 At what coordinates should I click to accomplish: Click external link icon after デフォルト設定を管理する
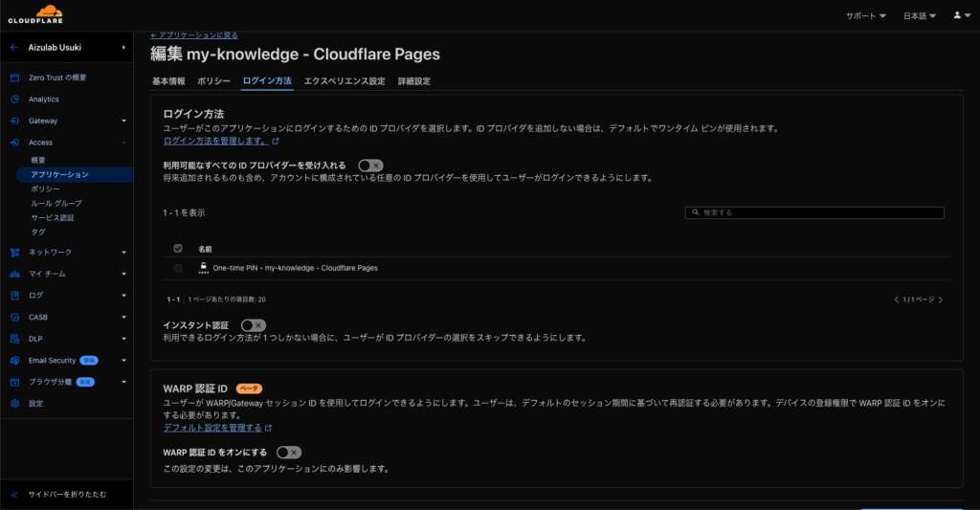coord(269,428)
